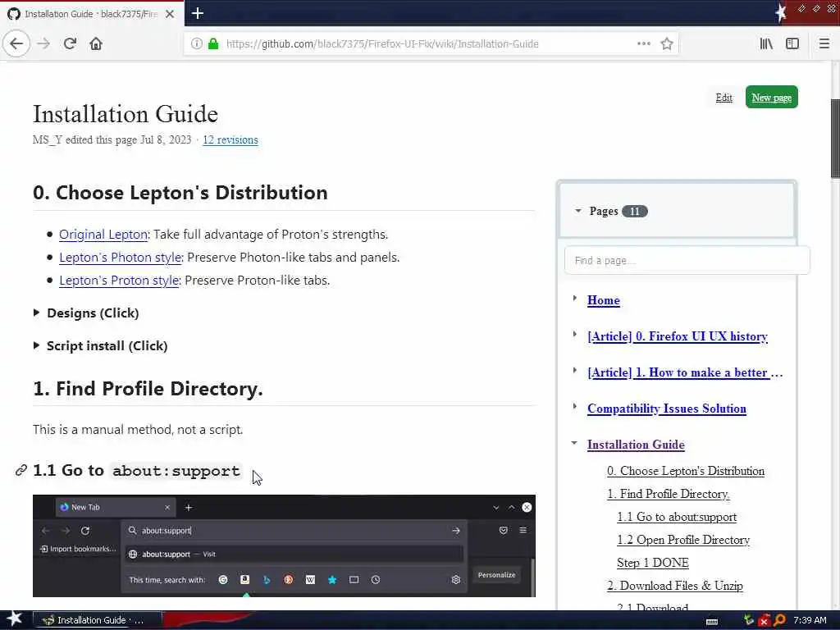This screenshot has width=840, height=630.
Task: Click the 0. Choose Lepton's Distribution heading
Action: (180, 193)
